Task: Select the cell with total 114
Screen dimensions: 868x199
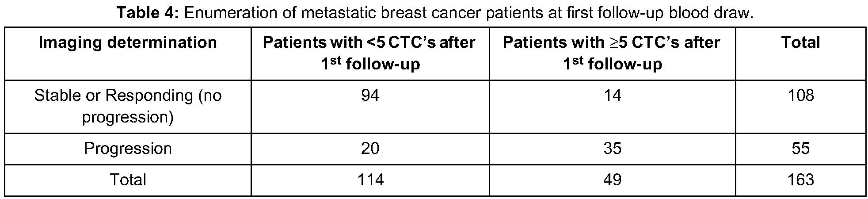Action: (x=370, y=180)
